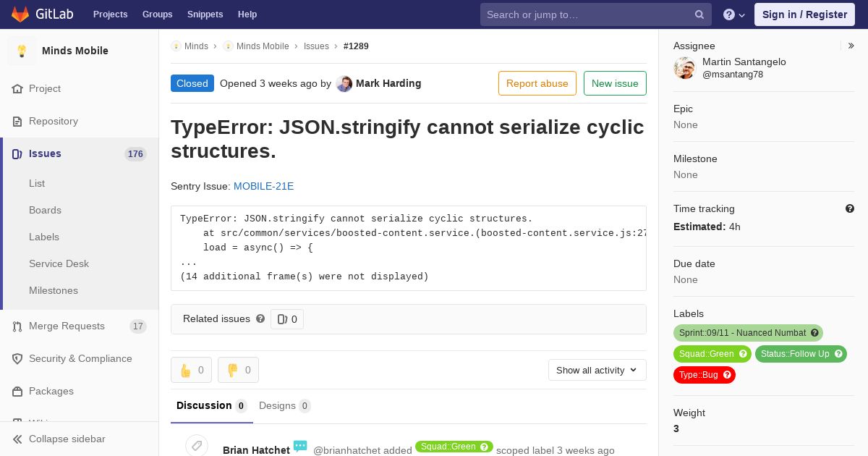This screenshot has width=868, height=456.
Task: Click the New issue button
Action: pyautogui.click(x=615, y=83)
